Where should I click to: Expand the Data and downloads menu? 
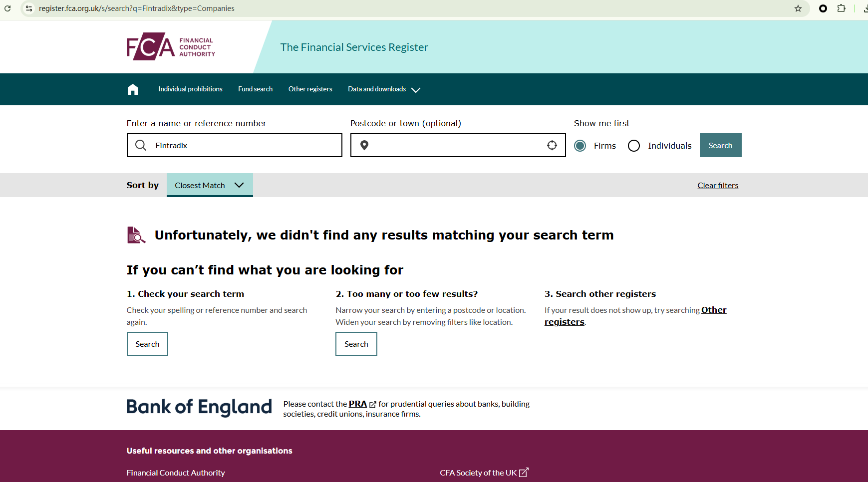click(x=384, y=89)
